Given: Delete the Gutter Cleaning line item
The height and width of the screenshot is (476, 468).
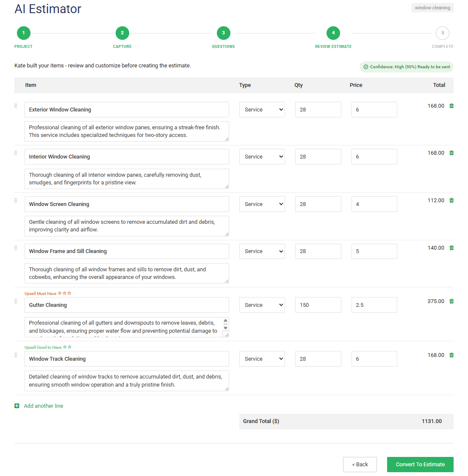Looking at the screenshot, I should (x=451, y=301).
